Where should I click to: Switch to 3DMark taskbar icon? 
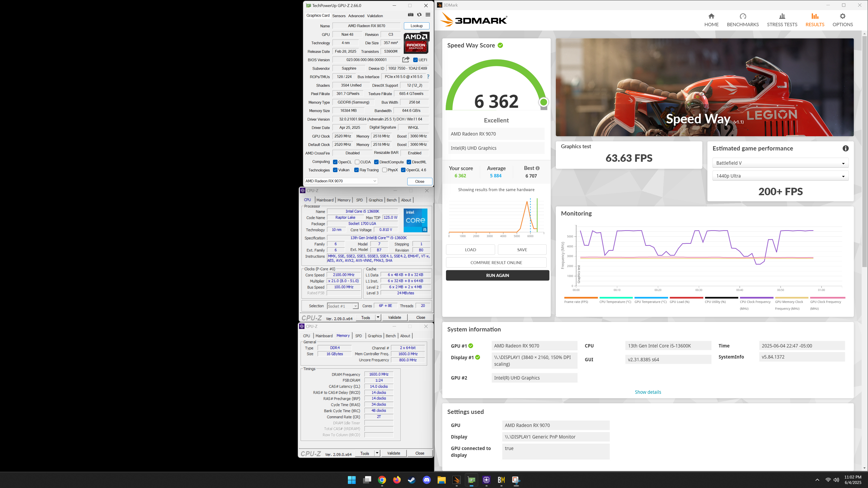pyautogui.click(x=457, y=480)
